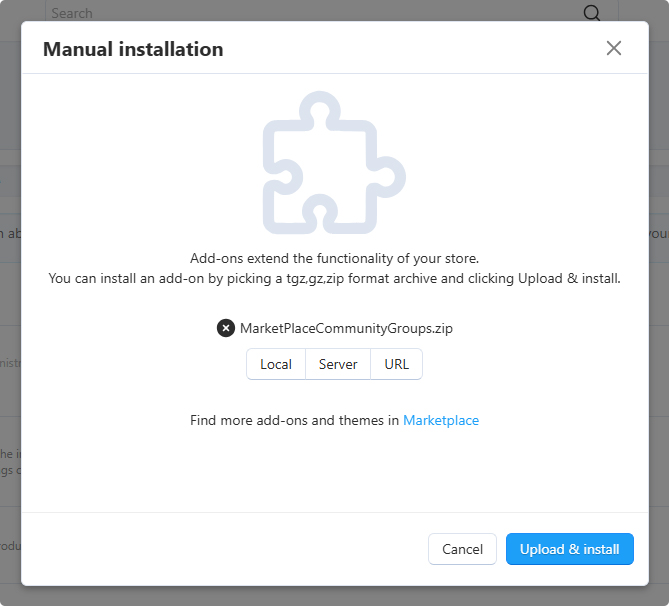Cancel the manual installation

coord(462,549)
